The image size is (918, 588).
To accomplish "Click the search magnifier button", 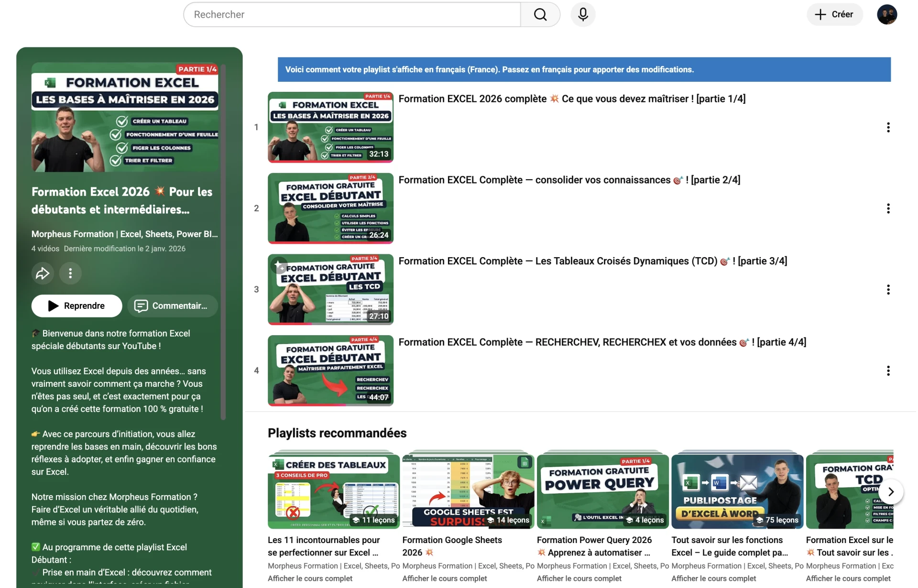I will click(x=540, y=14).
